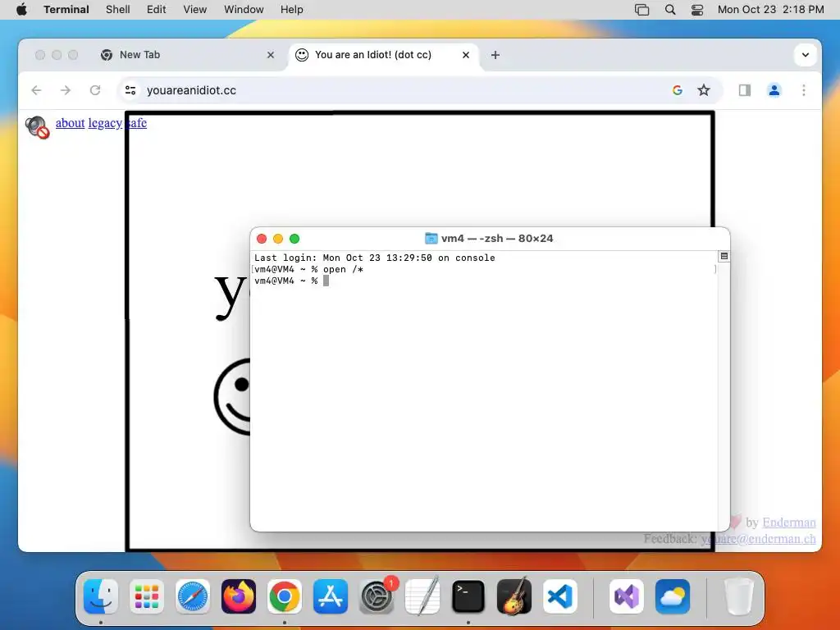
Task: Launch Safari from the Dock
Action: [192, 596]
